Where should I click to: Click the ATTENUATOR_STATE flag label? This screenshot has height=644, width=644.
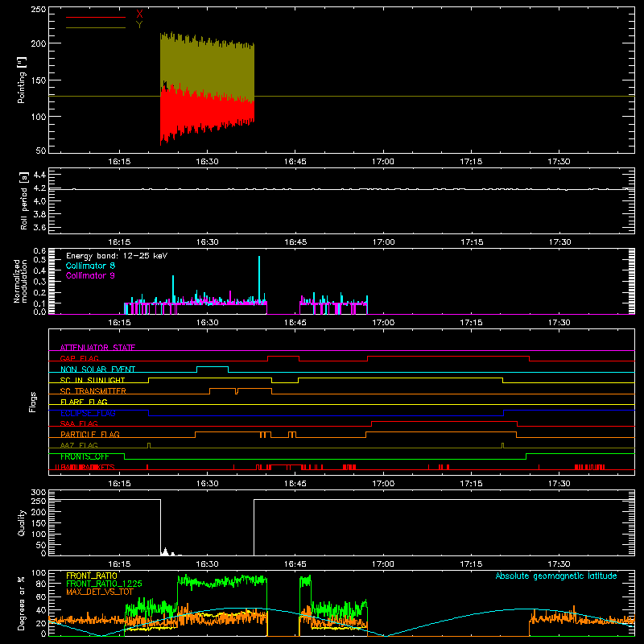click(x=97, y=348)
